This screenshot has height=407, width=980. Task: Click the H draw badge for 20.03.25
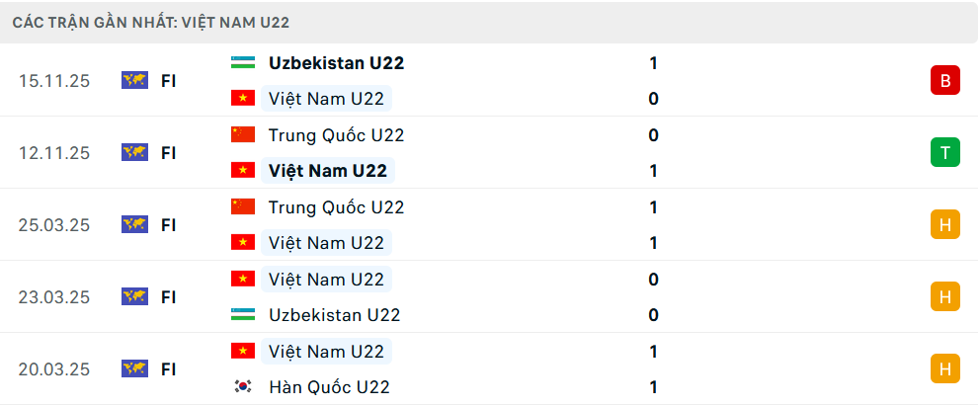point(944,368)
